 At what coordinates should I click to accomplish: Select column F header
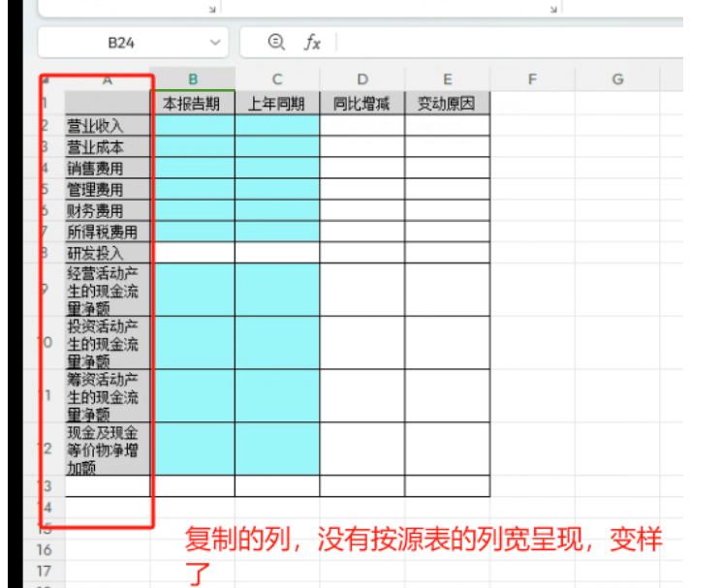pos(532,79)
